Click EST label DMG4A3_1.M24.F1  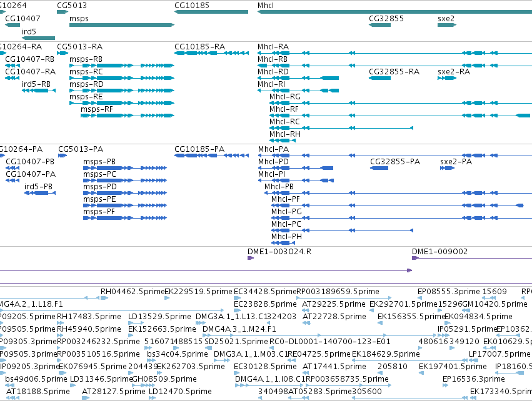pos(239,329)
